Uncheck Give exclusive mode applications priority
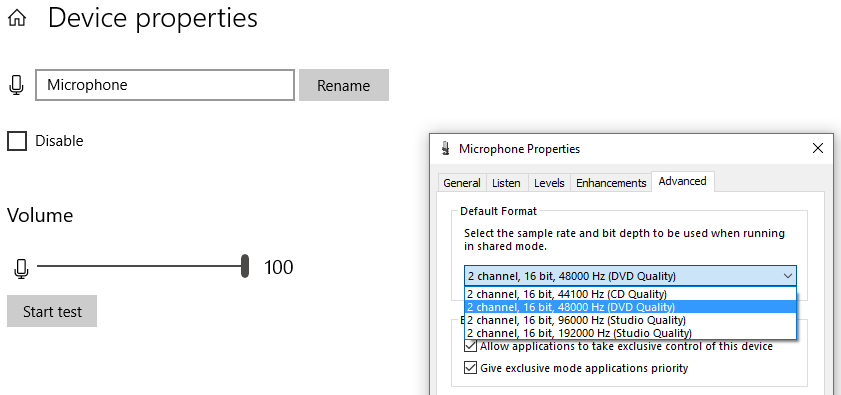The height and width of the screenshot is (395, 841). coord(470,368)
